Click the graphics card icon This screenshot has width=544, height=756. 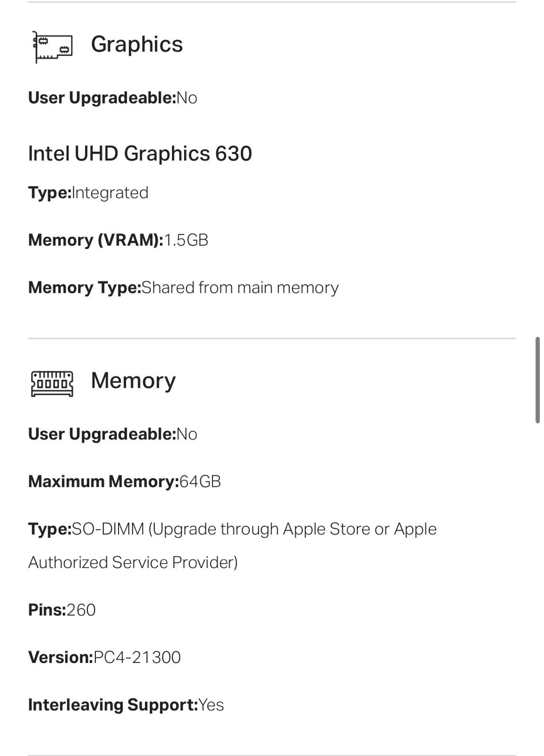point(52,46)
